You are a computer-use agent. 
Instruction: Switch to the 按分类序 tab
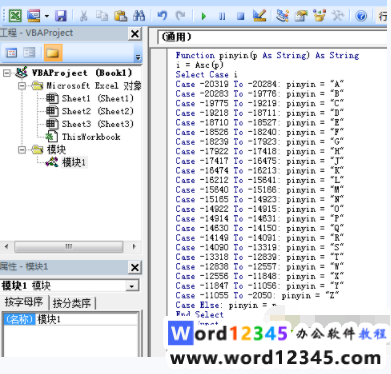[x=72, y=303]
